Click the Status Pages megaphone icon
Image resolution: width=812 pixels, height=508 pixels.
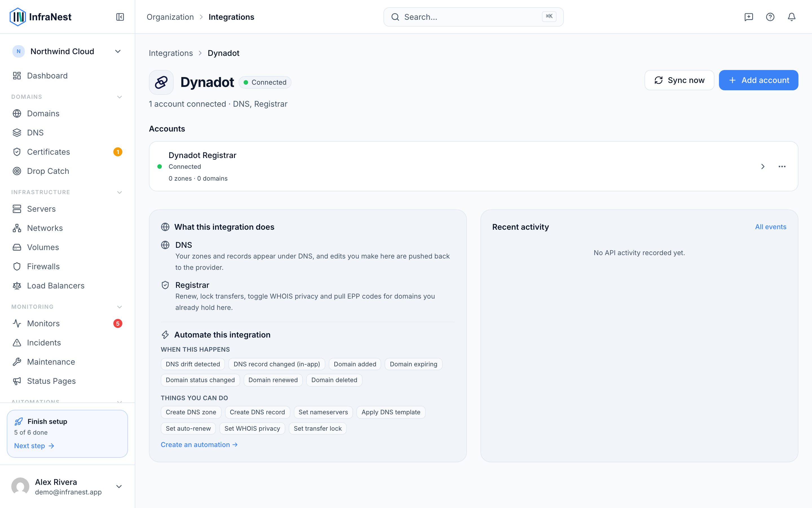pyautogui.click(x=17, y=381)
